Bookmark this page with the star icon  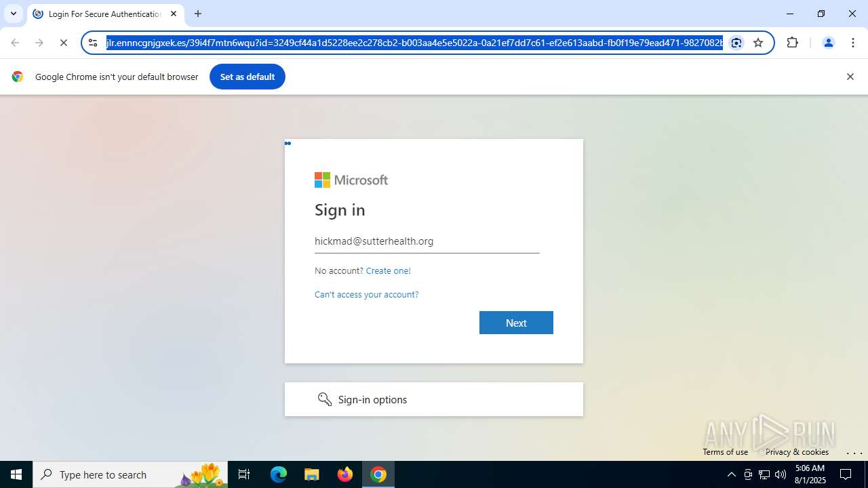758,43
